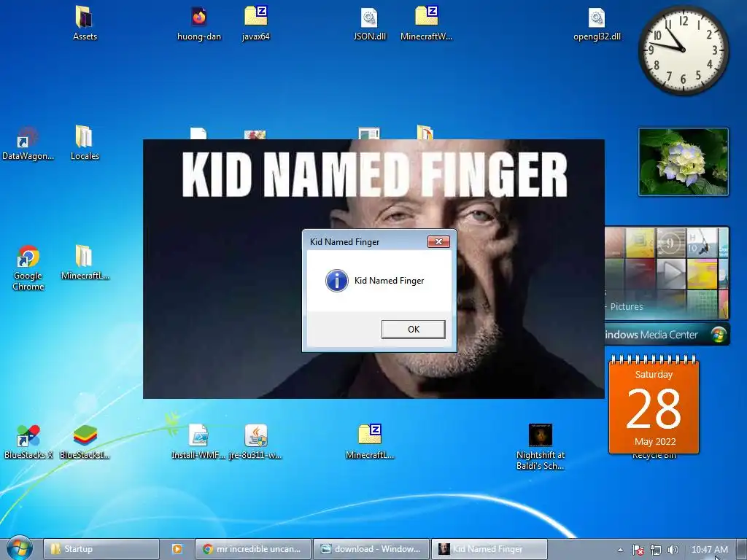Viewport: 747px width, 560px height.
Task: Click the 10:47 AM taskbar clock
Action: (x=709, y=550)
